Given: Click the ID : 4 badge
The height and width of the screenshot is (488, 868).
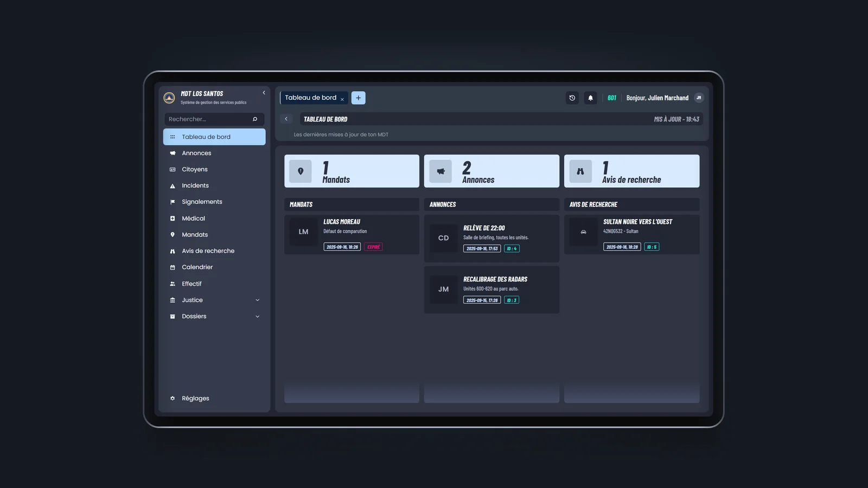Looking at the screenshot, I should pyautogui.click(x=512, y=249).
